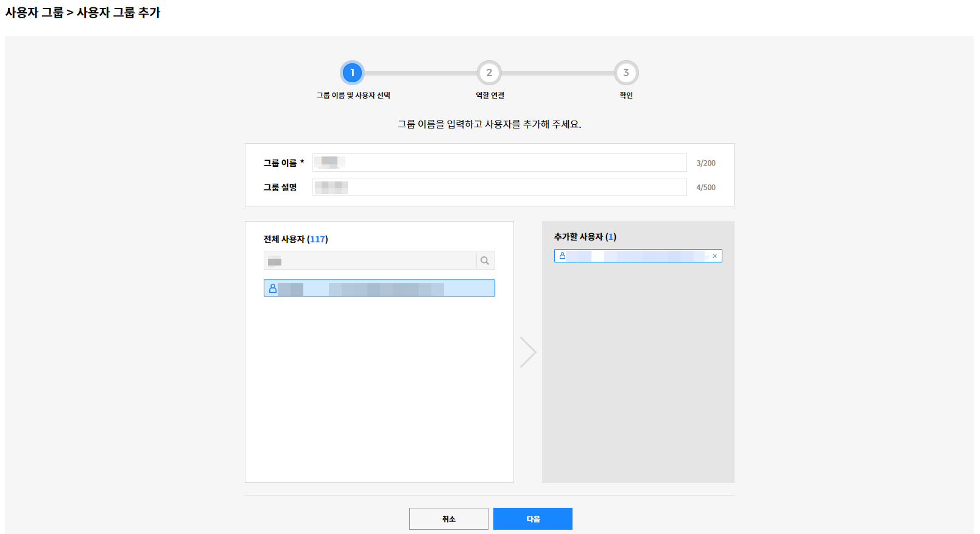
Task: Jump to step 3 circle indicator
Action: [x=626, y=73]
